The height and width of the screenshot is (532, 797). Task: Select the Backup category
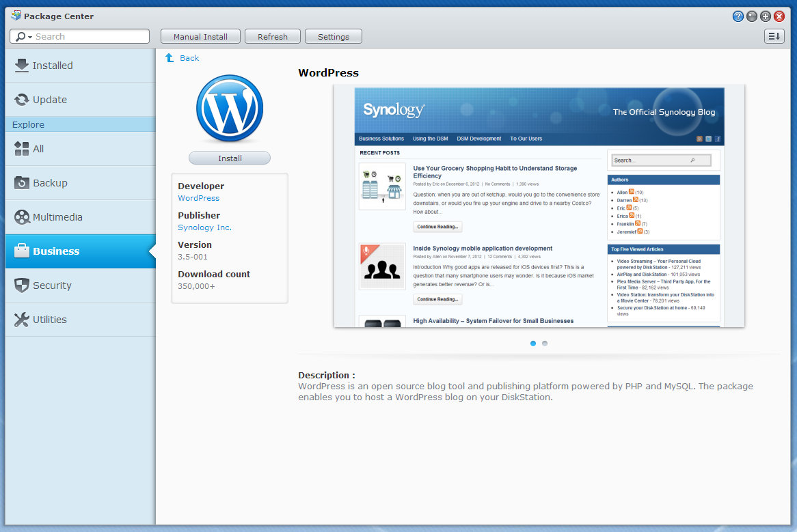click(x=80, y=183)
